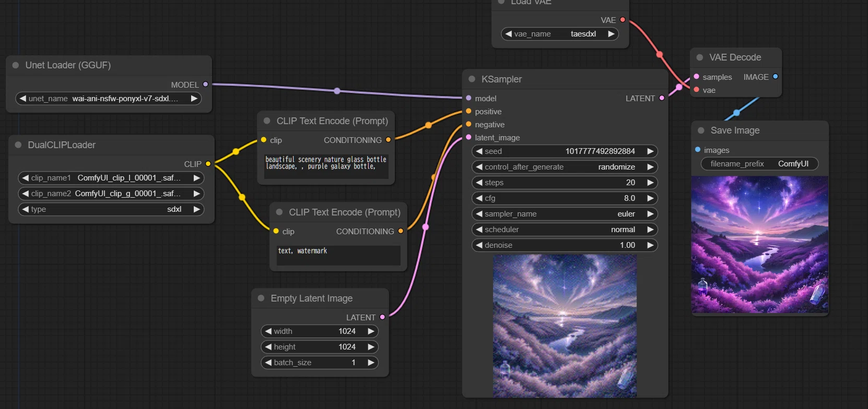Collapse the KSampler node via its title dot
Viewport: 868px width, 409px height.
point(472,79)
